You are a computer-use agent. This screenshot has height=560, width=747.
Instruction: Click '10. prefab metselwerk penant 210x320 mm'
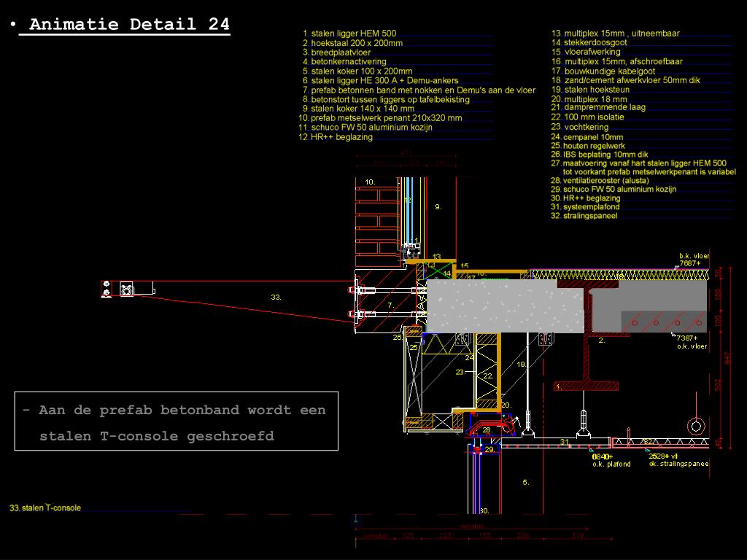click(380, 117)
